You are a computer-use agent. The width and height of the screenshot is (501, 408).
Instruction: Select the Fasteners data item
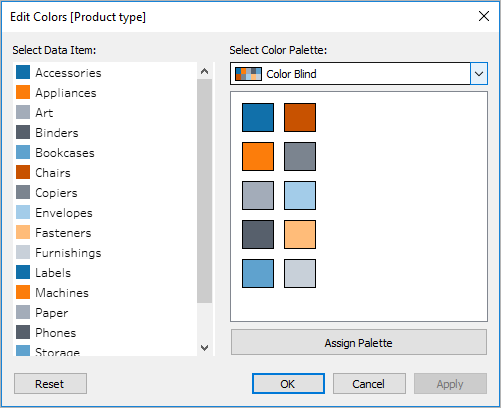tap(105, 233)
